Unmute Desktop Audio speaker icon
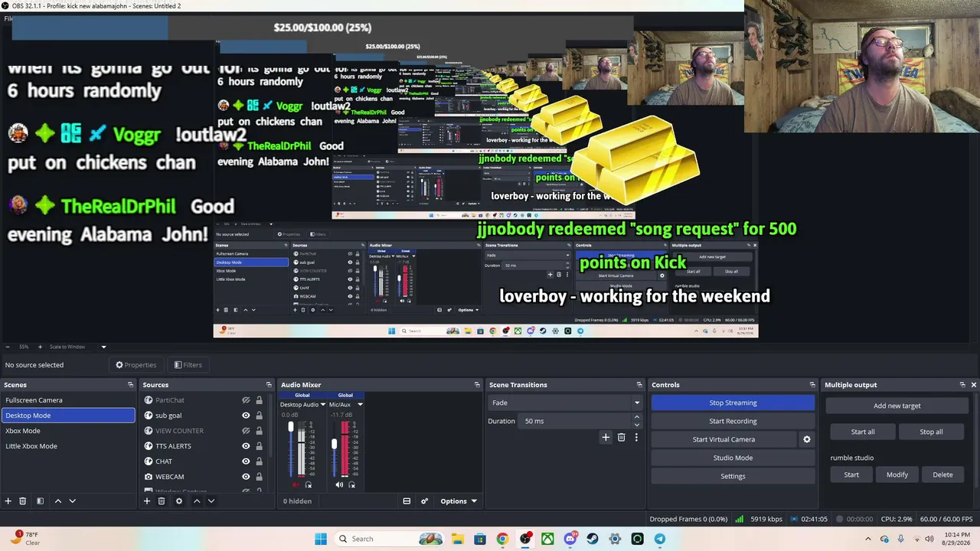This screenshot has width=980, height=551. pyautogui.click(x=296, y=484)
